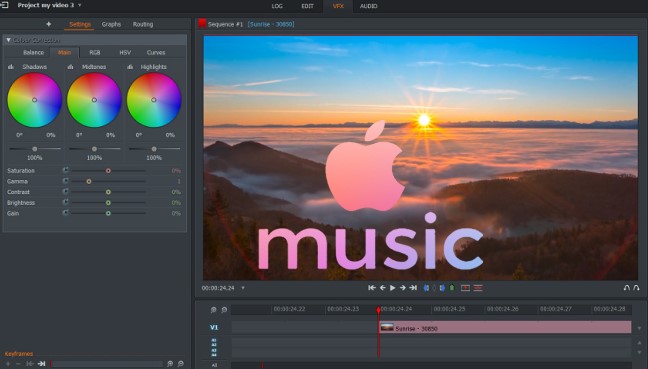Select the Settings tab in effects panel
This screenshot has height=369, width=648.
(80, 24)
